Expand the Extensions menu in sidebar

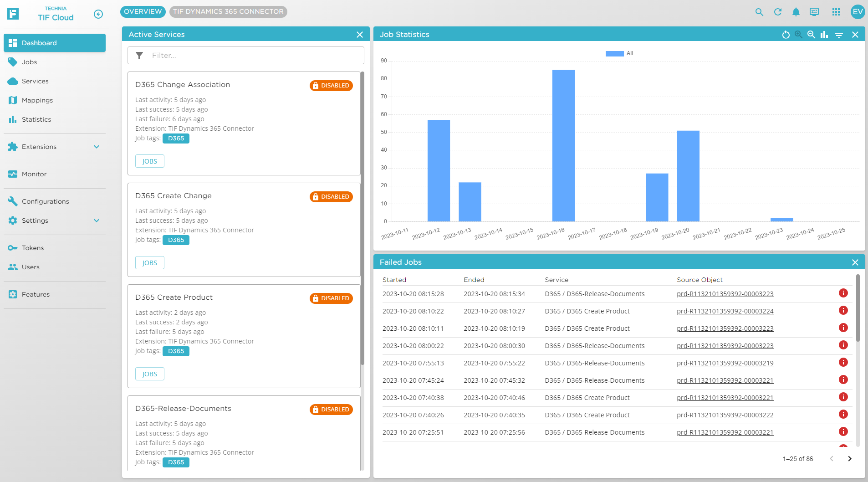[97, 147]
